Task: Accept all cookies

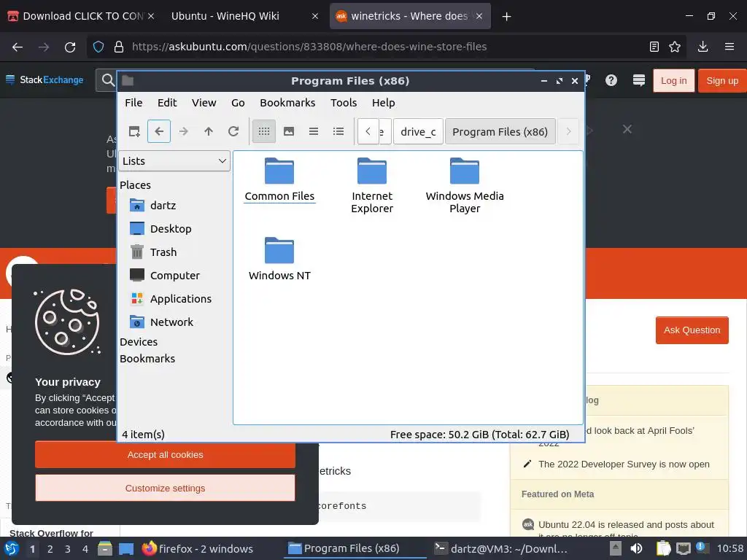Action: coord(165,455)
